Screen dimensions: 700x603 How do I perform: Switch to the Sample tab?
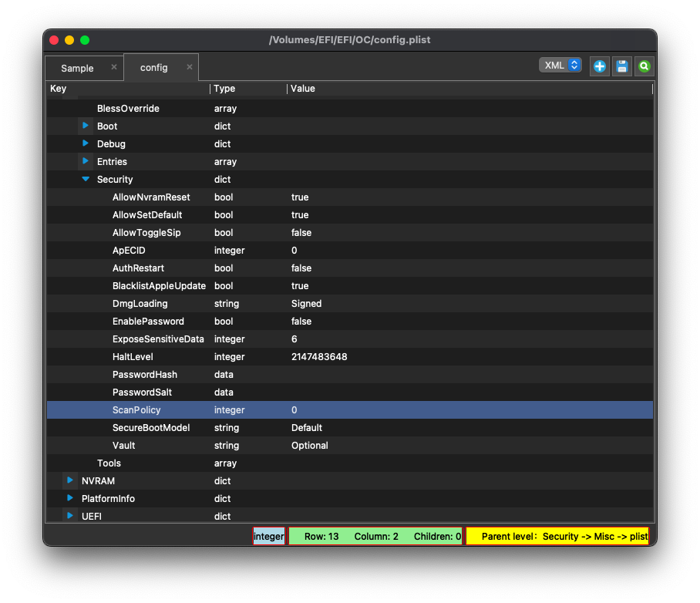77,68
